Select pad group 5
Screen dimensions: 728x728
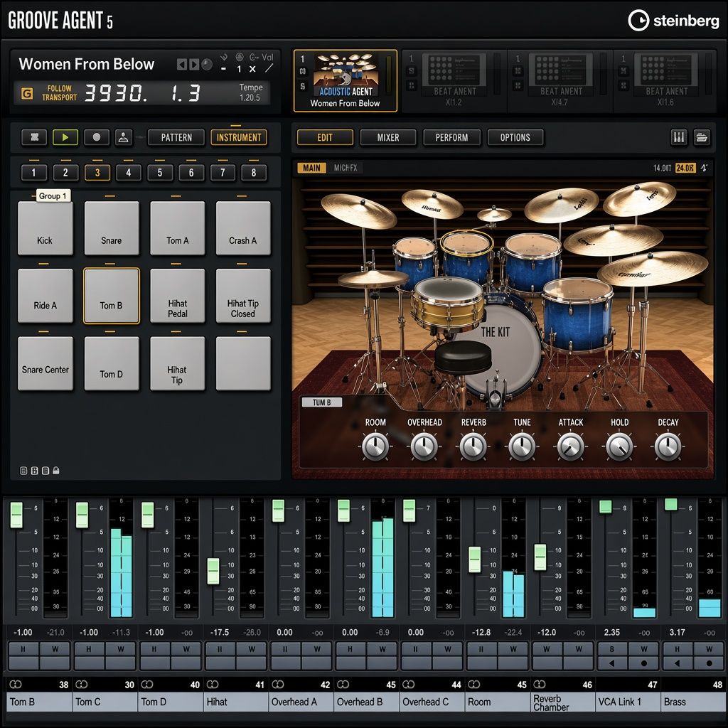click(x=160, y=173)
